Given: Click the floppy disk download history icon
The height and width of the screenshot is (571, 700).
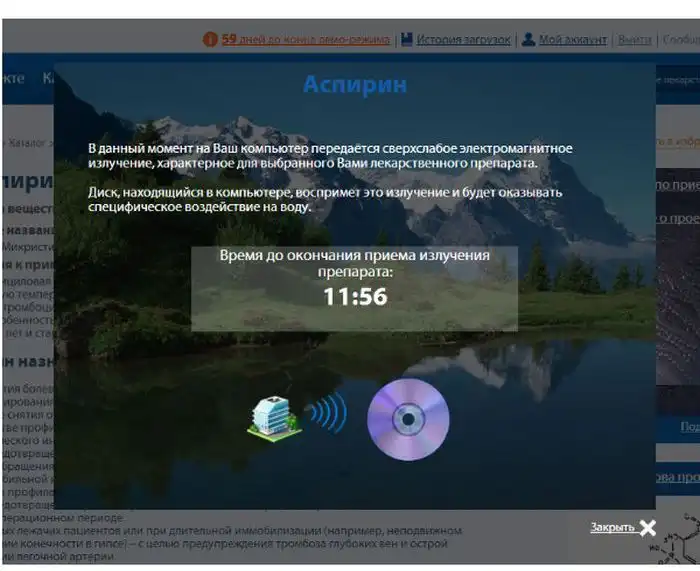Looking at the screenshot, I should pyautogui.click(x=407, y=40).
